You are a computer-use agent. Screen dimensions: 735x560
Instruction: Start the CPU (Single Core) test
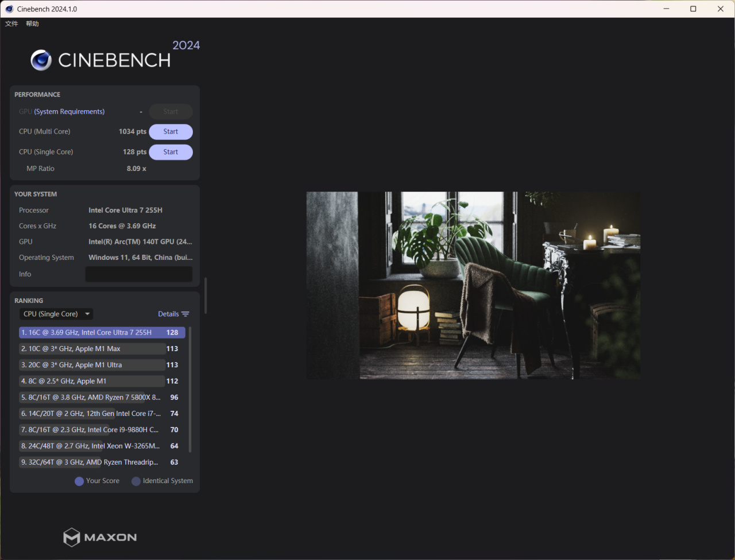171,152
